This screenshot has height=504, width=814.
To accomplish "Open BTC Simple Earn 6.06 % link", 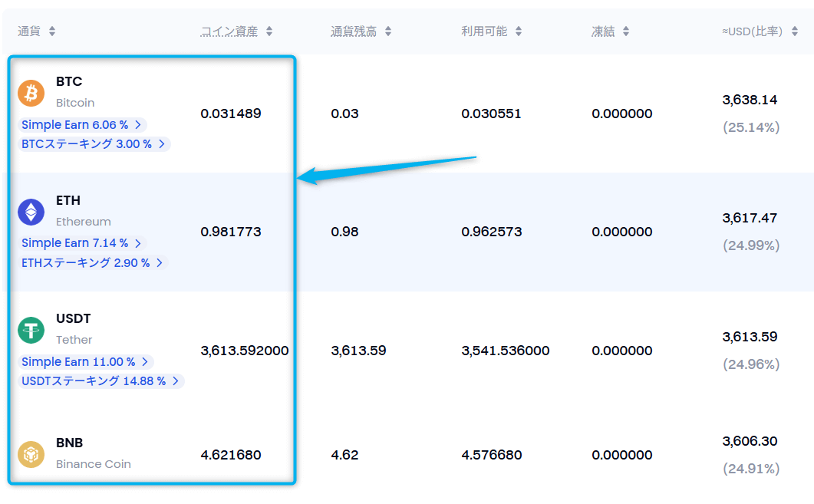I will (82, 124).
